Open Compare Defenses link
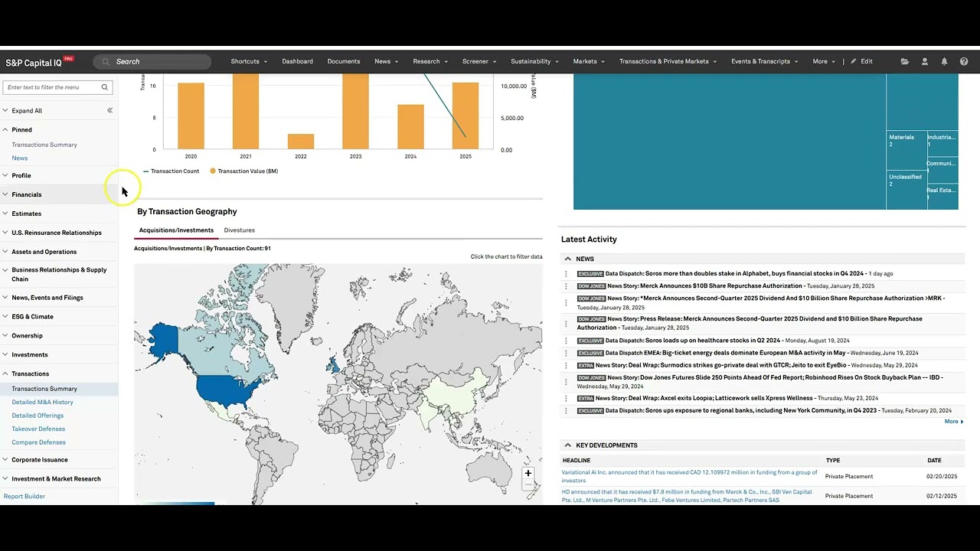 pyautogui.click(x=38, y=442)
